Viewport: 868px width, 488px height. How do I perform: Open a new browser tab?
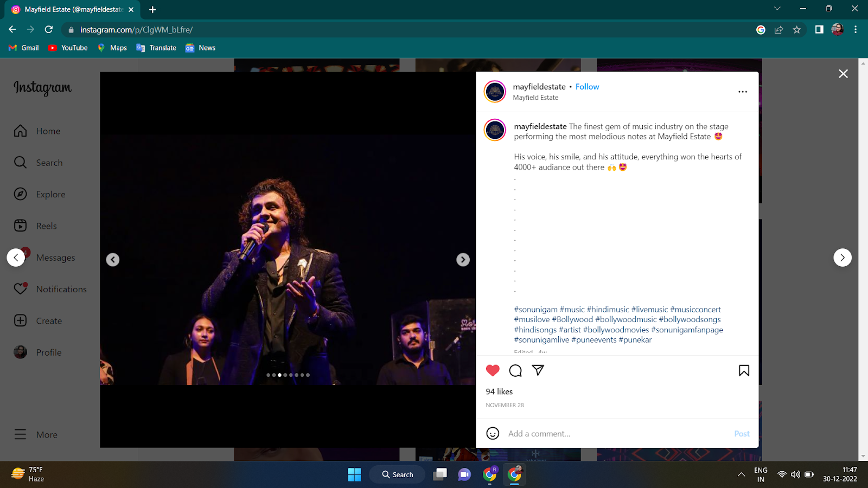(x=152, y=9)
